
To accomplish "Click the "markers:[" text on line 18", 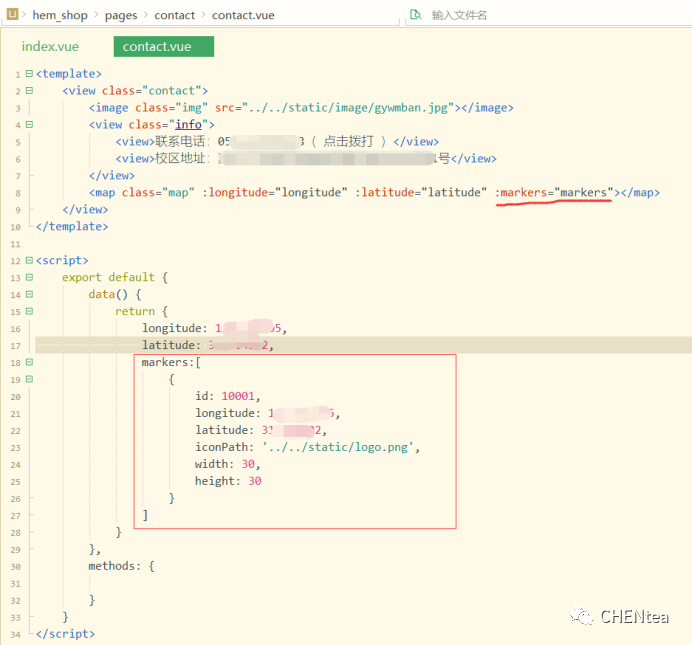I will tap(171, 362).
